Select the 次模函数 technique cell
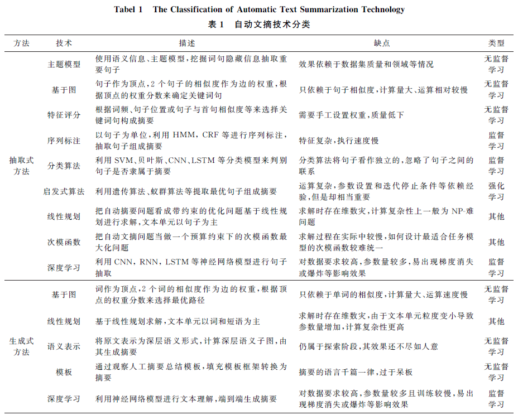The width and height of the screenshot is (518, 420). pyautogui.click(x=64, y=242)
